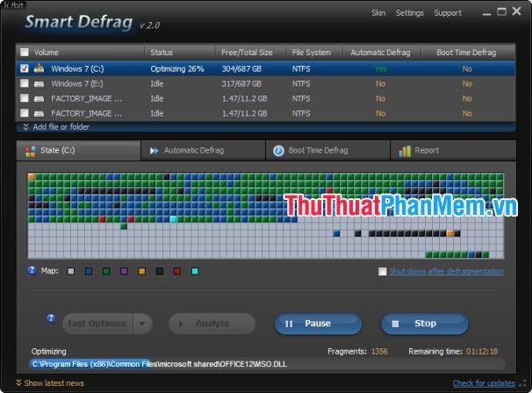The height and width of the screenshot is (393, 532).
Task: Toggle Automatic Defrag No for Windows 7 (E:)
Action: point(381,83)
